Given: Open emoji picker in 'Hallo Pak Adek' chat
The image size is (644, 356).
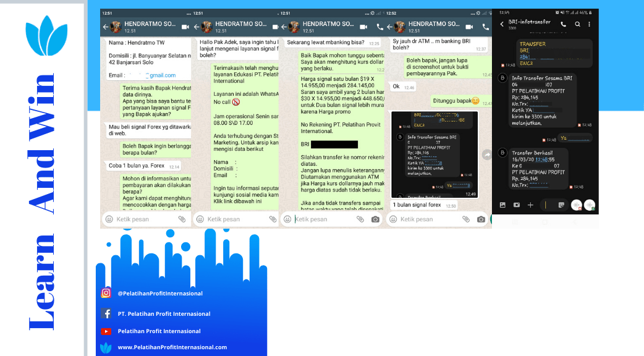Looking at the screenshot, I should click(x=200, y=219).
